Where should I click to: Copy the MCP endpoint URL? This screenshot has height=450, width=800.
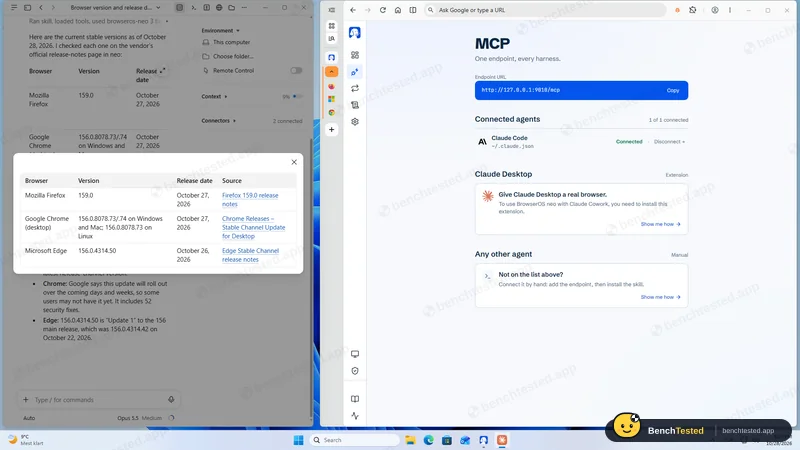point(672,90)
